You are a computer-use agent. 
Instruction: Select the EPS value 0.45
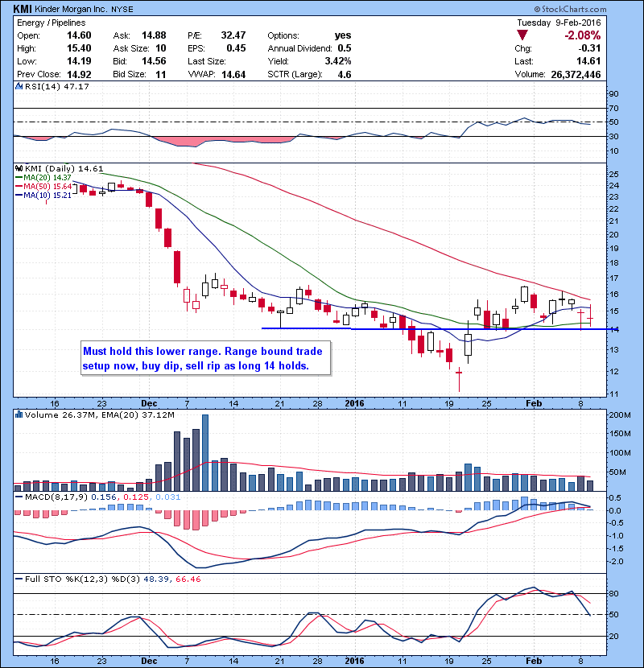click(x=236, y=48)
